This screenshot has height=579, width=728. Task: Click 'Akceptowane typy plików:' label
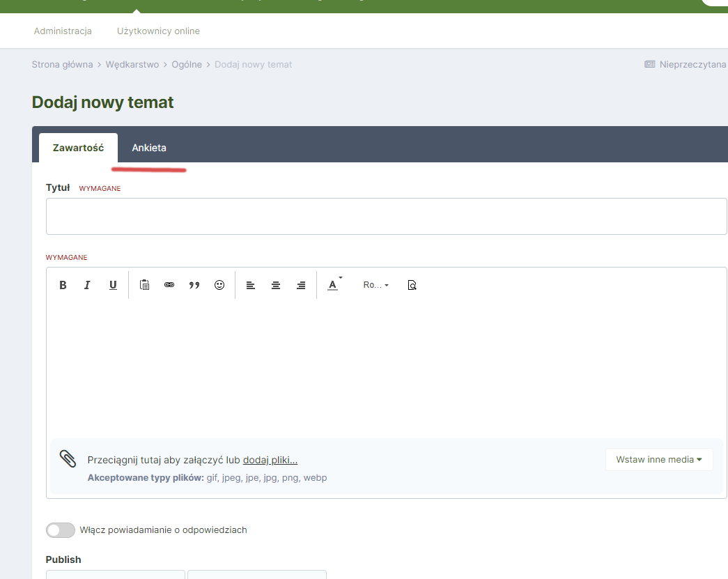click(x=146, y=478)
